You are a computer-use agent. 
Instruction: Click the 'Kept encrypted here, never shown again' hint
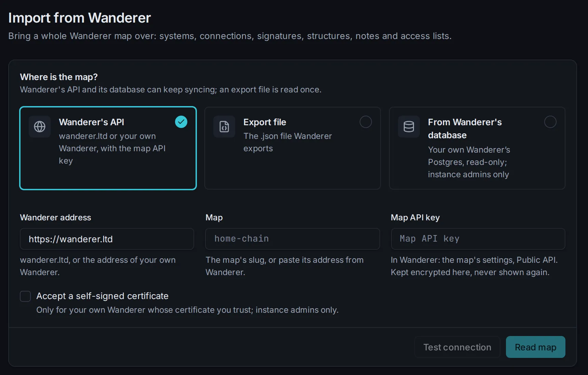470,272
